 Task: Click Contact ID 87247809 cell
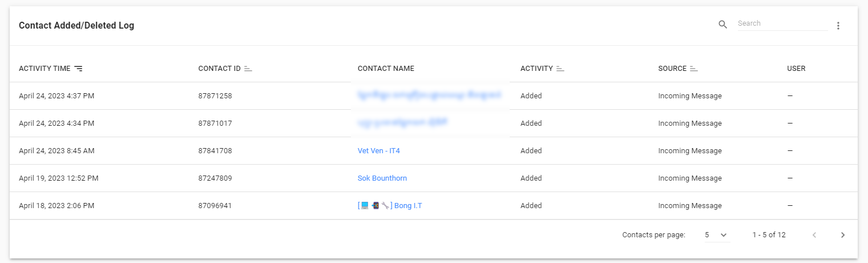pos(215,178)
